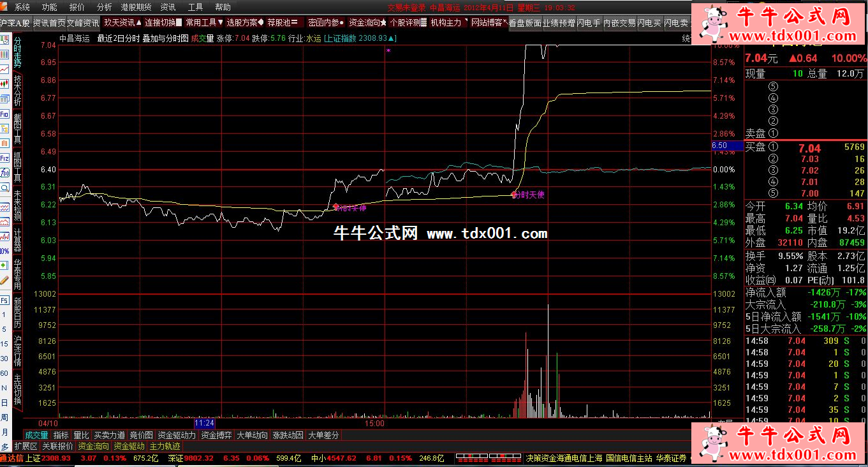
Task: Select the 量比 sub-chart tab
Action: [81, 435]
